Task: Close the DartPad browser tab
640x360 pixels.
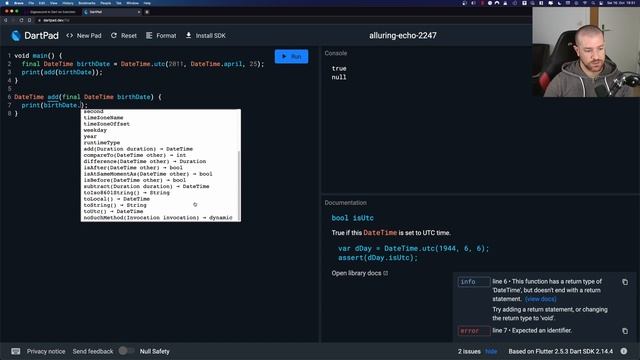Action: coord(139,12)
